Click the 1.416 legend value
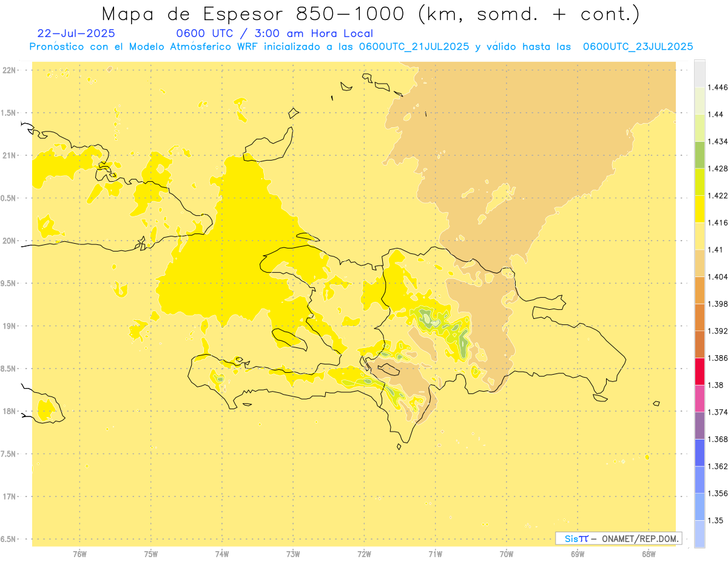The image size is (728, 562). coord(718,222)
